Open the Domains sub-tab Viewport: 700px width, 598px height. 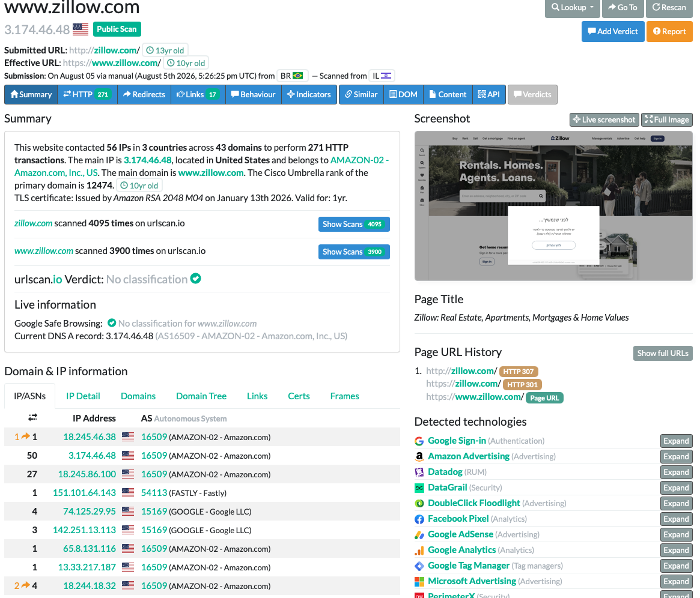coord(138,396)
